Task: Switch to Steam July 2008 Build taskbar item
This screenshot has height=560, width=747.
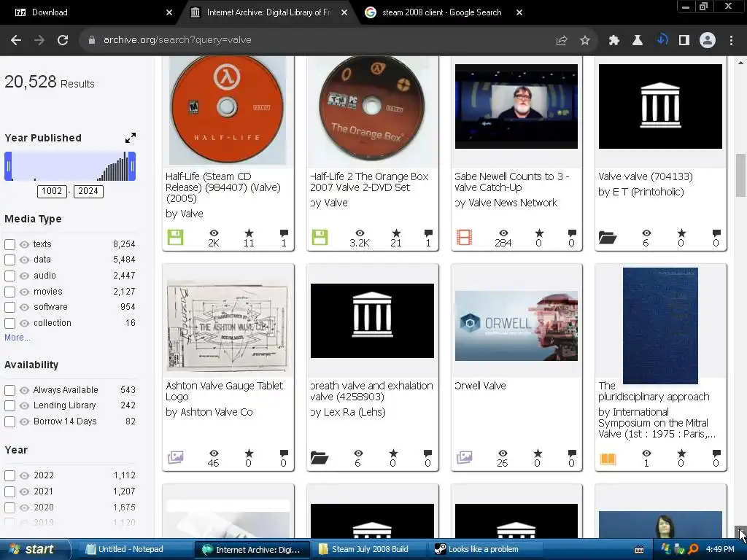Action: 370,549
